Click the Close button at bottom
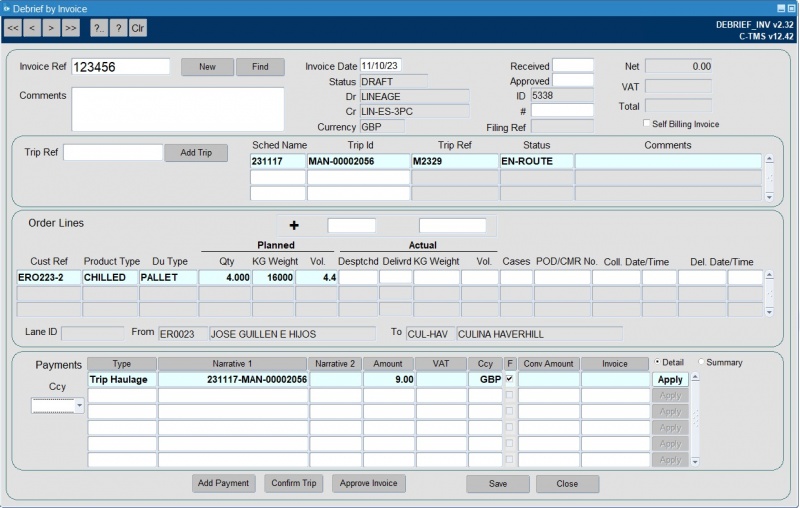800x508 pixels. (567, 484)
